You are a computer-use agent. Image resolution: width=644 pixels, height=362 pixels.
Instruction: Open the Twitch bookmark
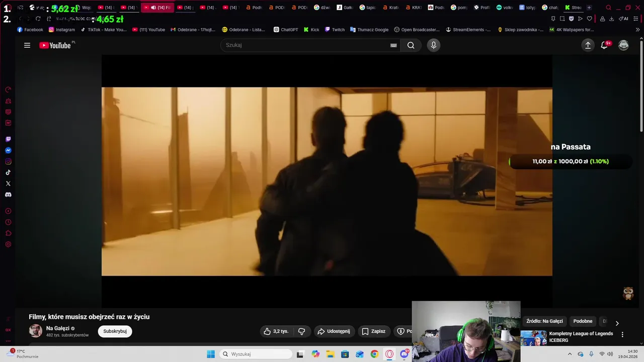coord(335,30)
